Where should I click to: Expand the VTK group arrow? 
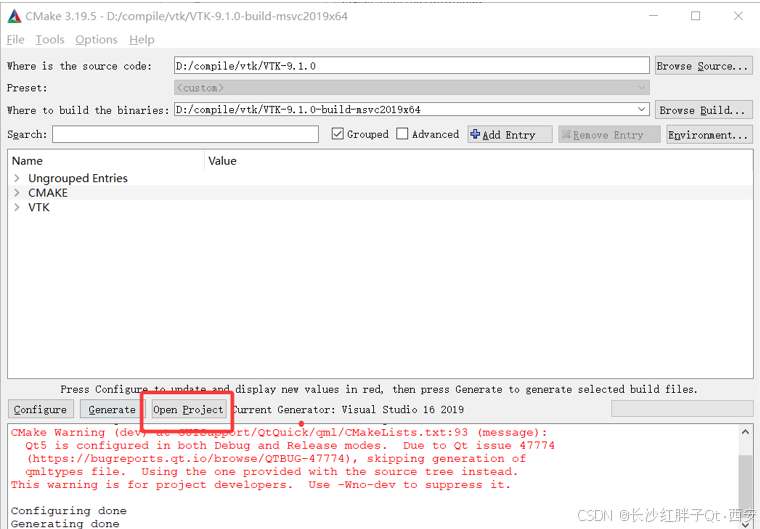[17, 207]
